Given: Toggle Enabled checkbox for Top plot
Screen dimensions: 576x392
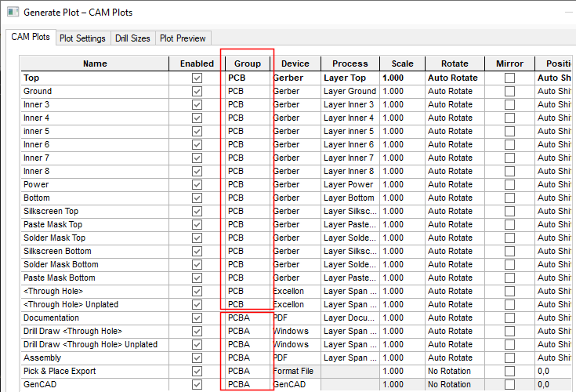Looking at the screenshot, I should (197, 78).
